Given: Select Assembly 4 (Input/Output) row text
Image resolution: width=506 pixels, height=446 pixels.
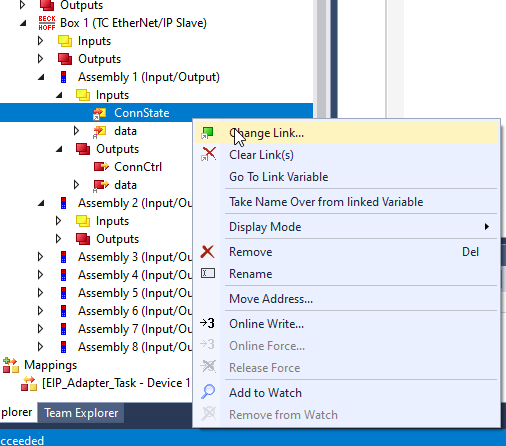Looking at the screenshot, I should (135, 275).
